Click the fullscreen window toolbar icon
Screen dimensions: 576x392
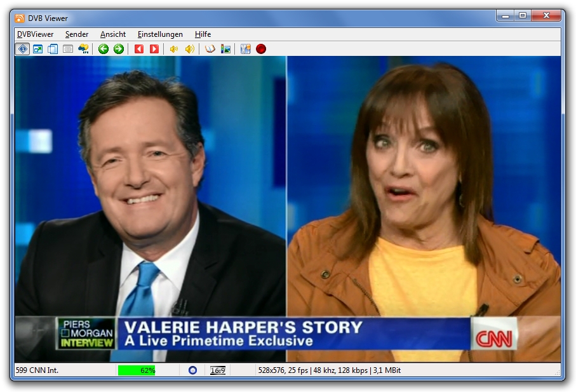point(38,49)
